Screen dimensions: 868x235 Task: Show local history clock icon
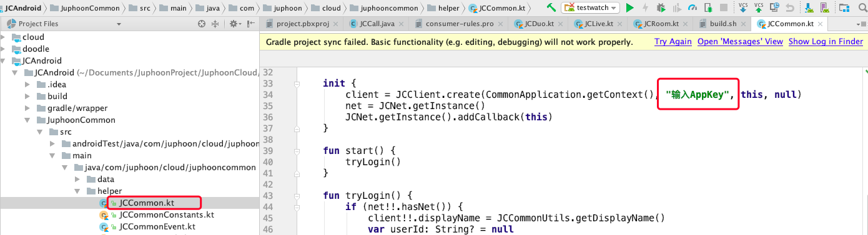tap(774, 7)
